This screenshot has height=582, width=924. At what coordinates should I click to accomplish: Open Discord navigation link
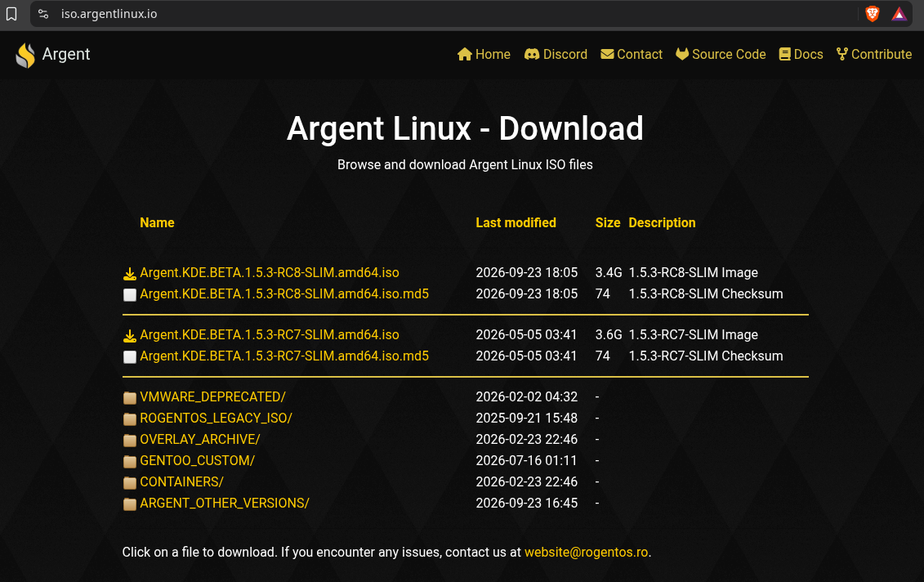tap(556, 54)
